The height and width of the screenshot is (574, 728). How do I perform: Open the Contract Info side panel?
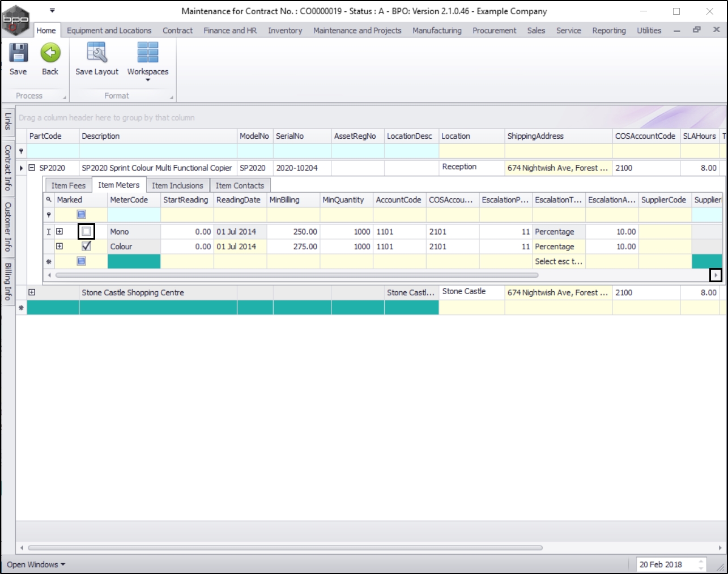(8, 167)
